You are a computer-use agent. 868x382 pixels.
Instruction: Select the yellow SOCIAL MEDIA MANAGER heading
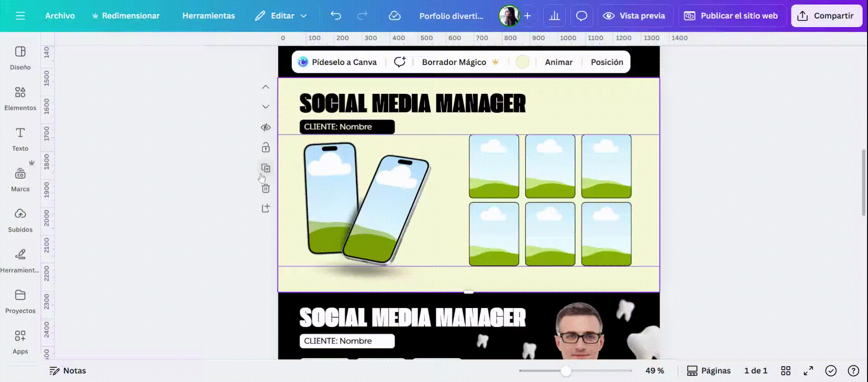click(412, 103)
